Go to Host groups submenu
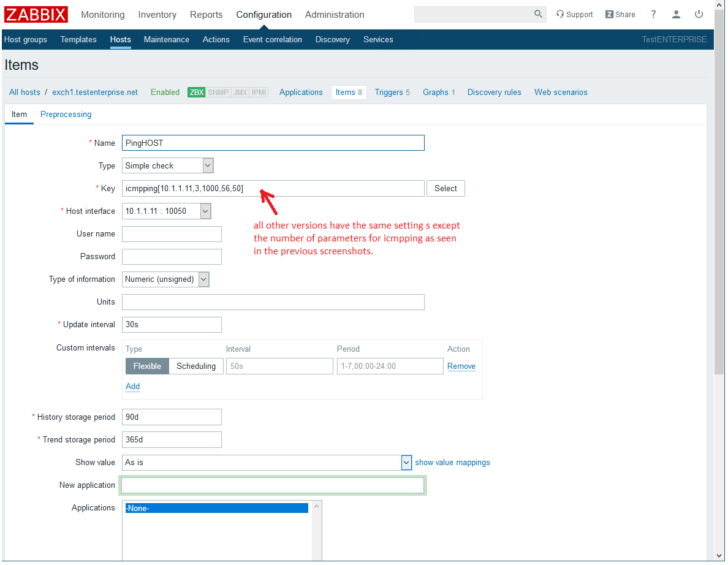The width and height of the screenshot is (728, 565). [x=26, y=39]
